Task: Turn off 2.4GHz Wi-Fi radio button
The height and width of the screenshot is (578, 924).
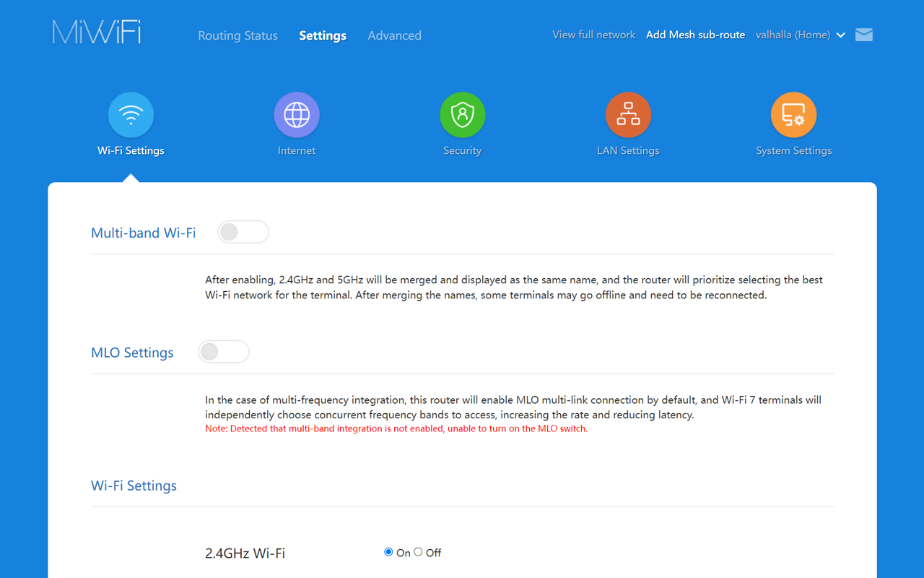Action: (x=419, y=551)
